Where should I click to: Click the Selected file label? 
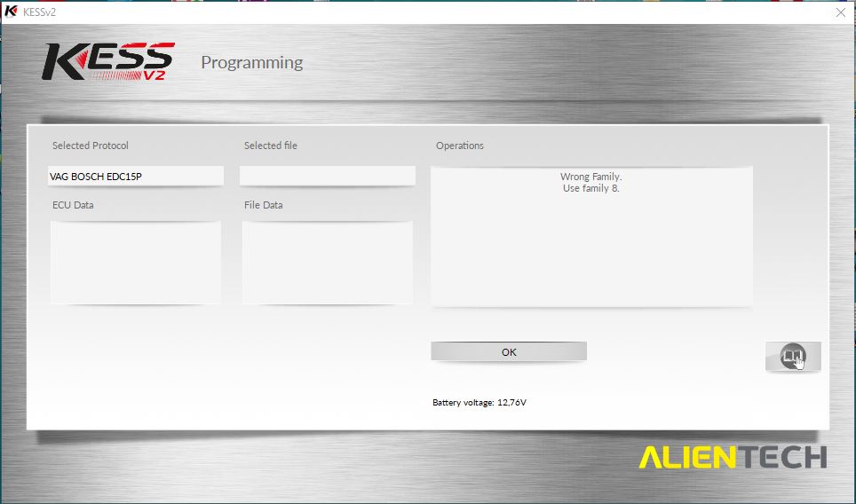click(271, 146)
